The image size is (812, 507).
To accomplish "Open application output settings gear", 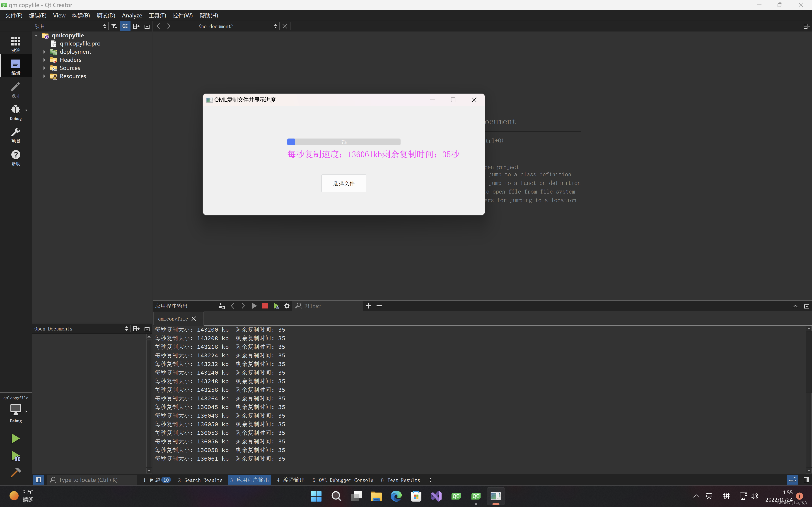I will (287, 306).
